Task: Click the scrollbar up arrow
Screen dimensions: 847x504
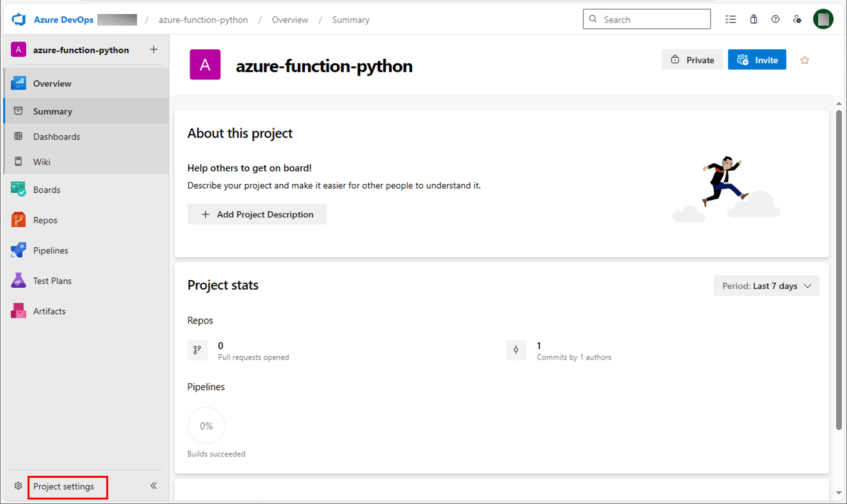Action: [839, 102]
